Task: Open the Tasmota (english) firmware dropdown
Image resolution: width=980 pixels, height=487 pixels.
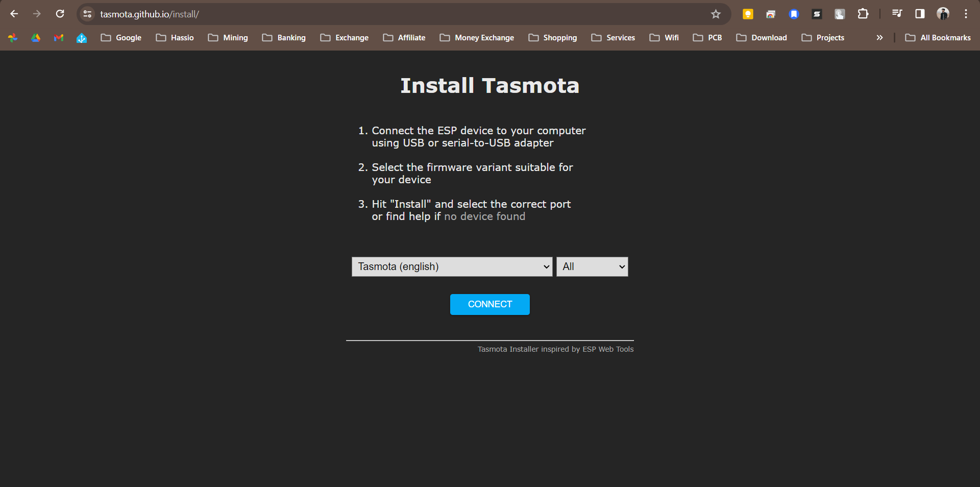Action: 451,266
